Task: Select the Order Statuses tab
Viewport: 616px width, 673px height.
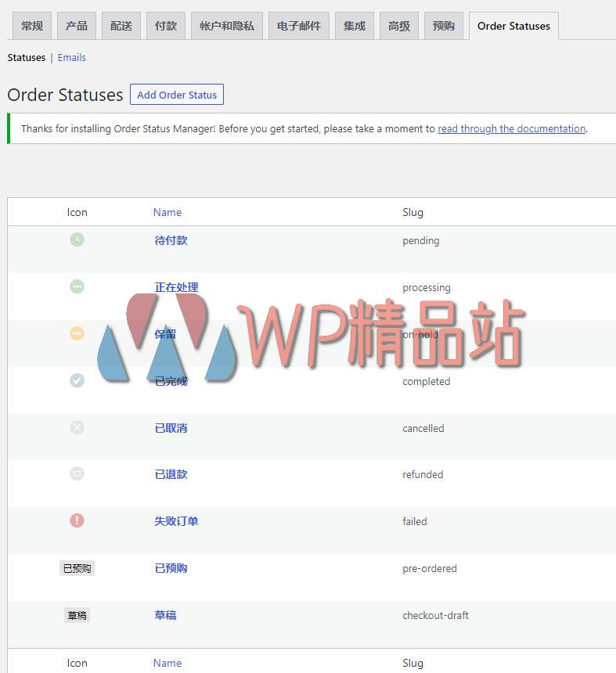Action: tap(513, 26)
